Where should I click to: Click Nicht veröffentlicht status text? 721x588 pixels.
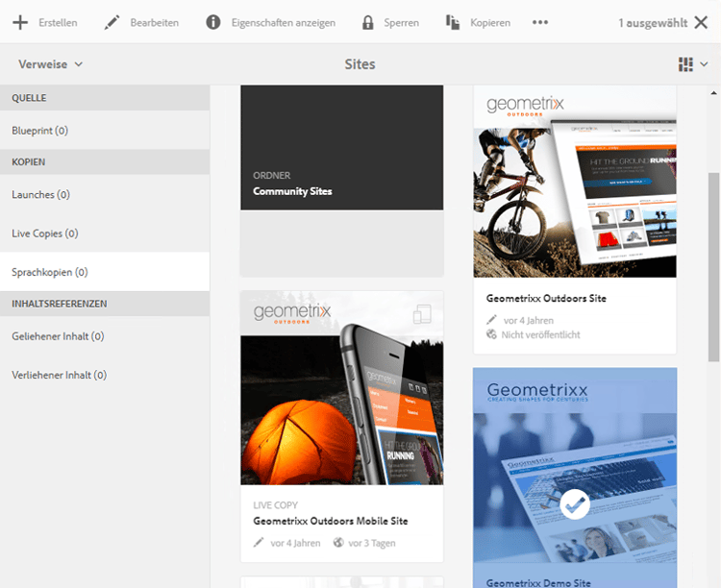[x=540, y=334]
